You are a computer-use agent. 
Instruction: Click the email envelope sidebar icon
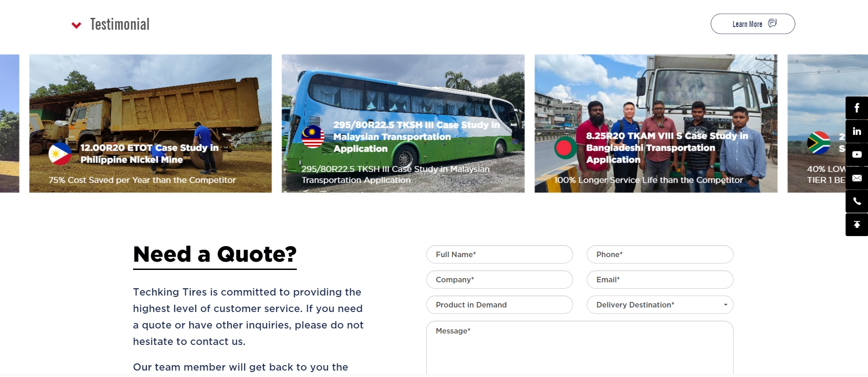857,178
